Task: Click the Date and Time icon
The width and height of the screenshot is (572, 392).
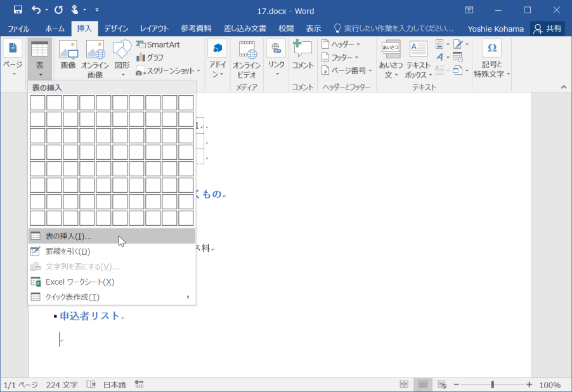Action: pyautogui.click(x=458, y=57)
